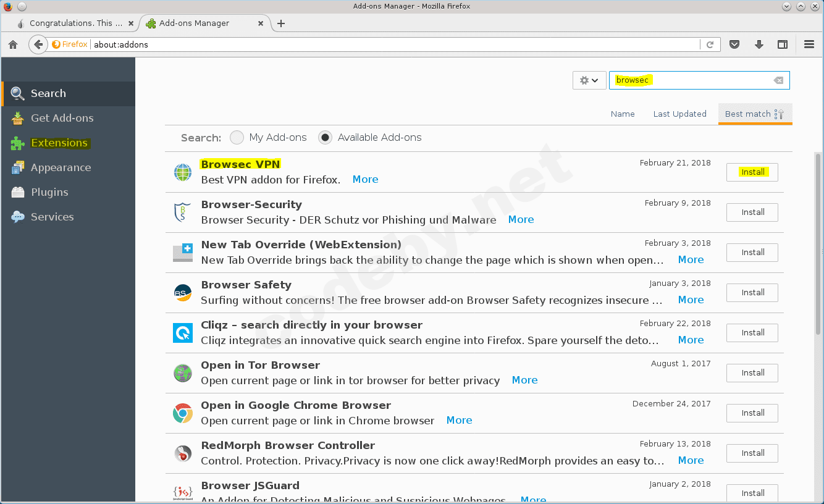The width and height of the screenshot is (824, 504).
Task: Click the Home button icon
Action: pyautogui.click(x=12, y=44)
